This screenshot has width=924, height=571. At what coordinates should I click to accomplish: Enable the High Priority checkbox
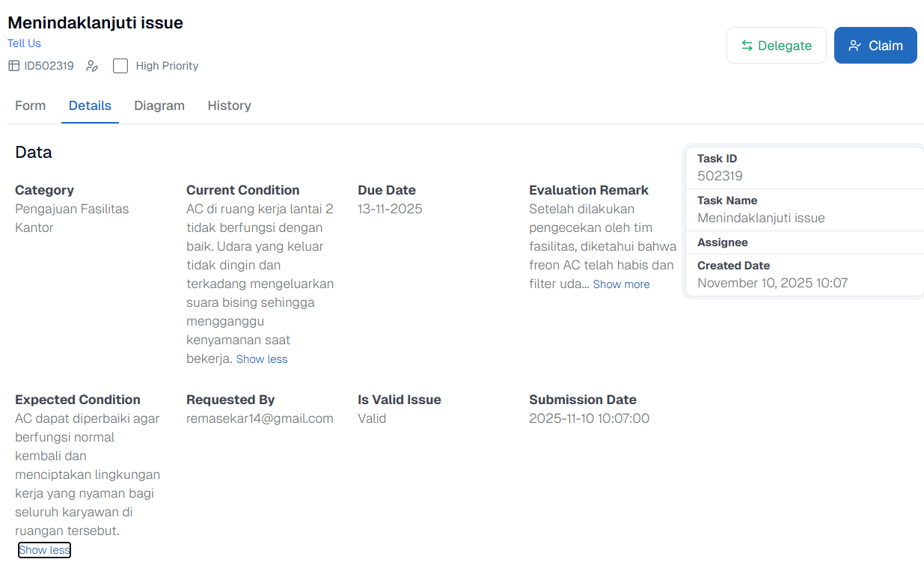click(120, 66)
